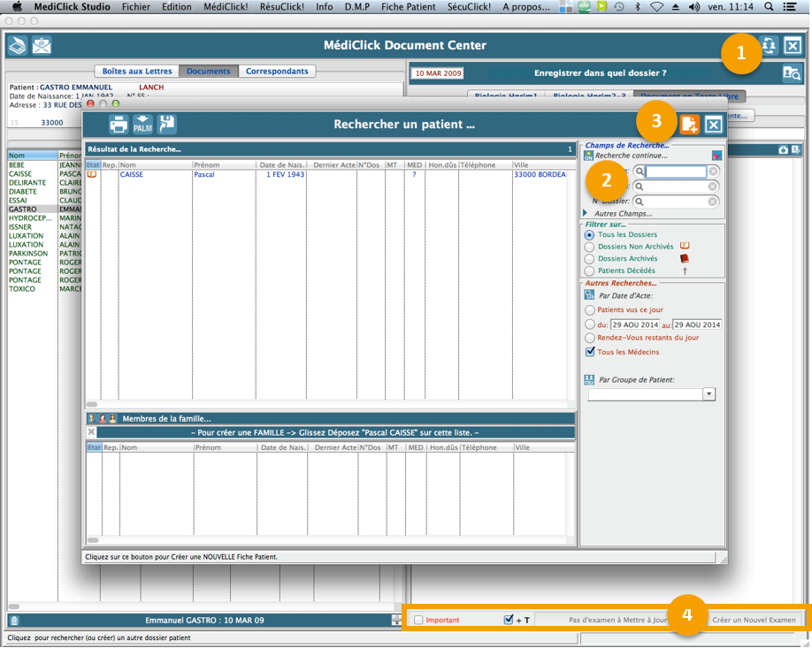Uncheck the Tous les Médecins checkbox
Image resolution: width=812 pixels, height=648 pixels.
[x=590, y=352]
